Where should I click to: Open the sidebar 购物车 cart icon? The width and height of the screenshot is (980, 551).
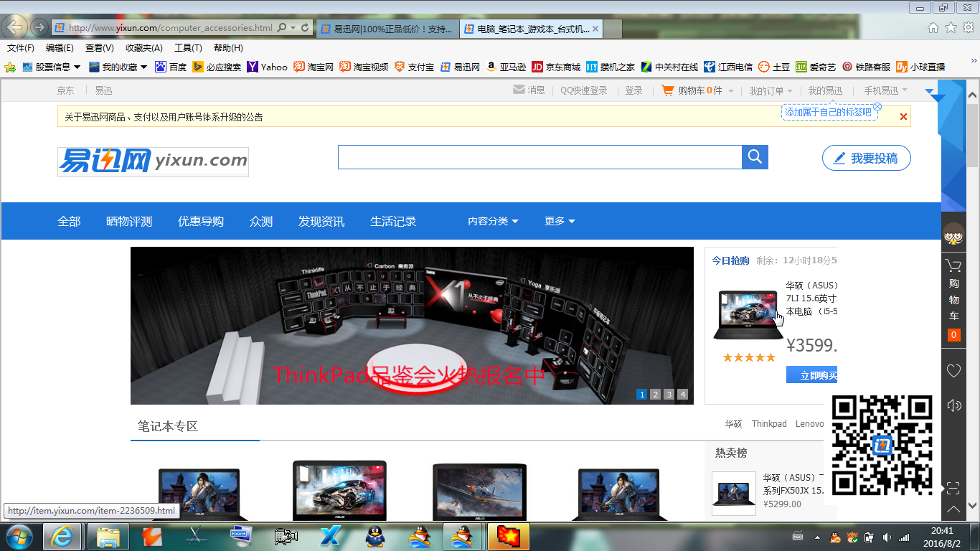(953, 266)
